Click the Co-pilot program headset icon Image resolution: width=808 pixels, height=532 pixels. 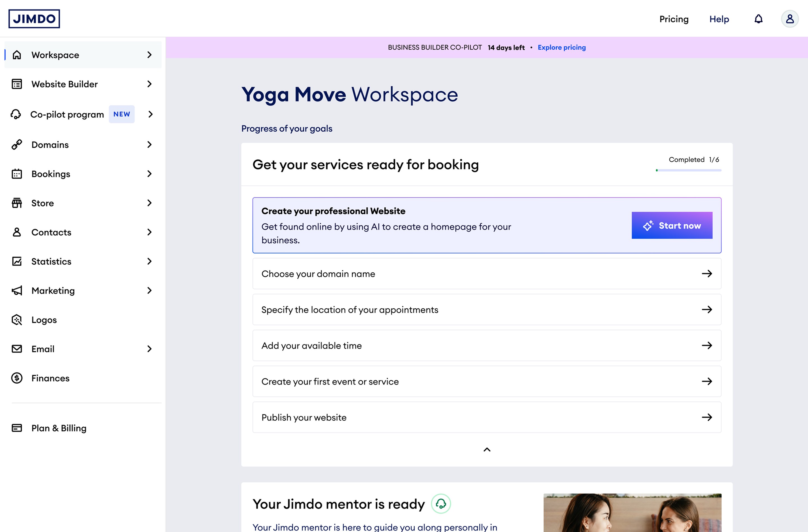(x=16, y=114)
